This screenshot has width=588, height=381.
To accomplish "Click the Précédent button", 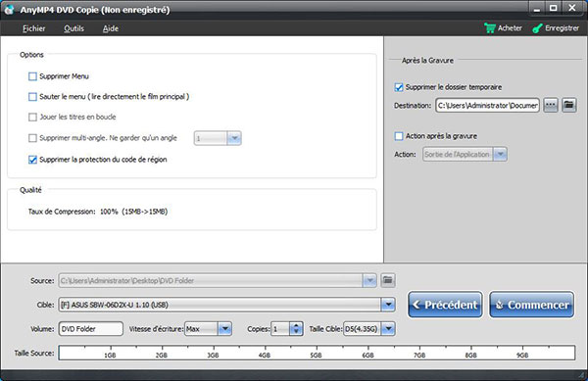I will (445, 305).
